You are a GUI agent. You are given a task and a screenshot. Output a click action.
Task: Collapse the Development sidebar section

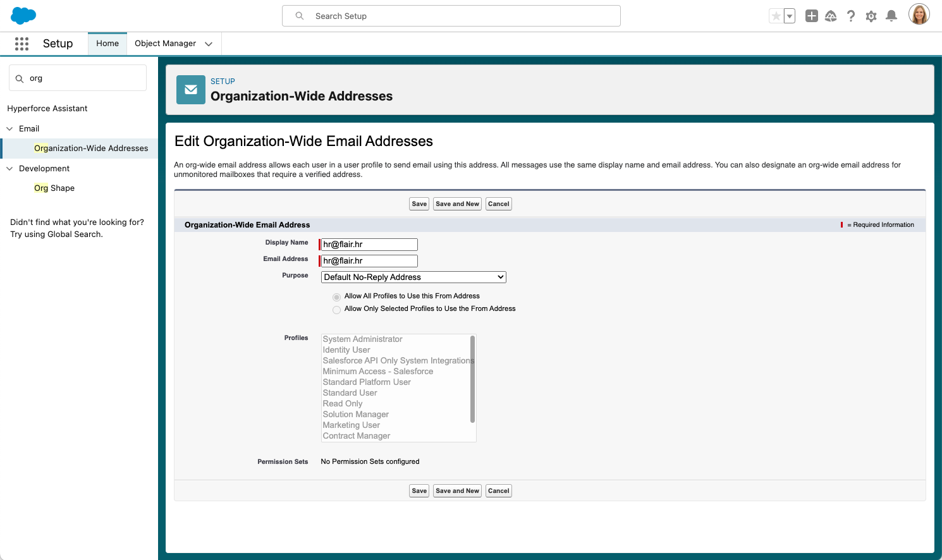coord(9,169)
